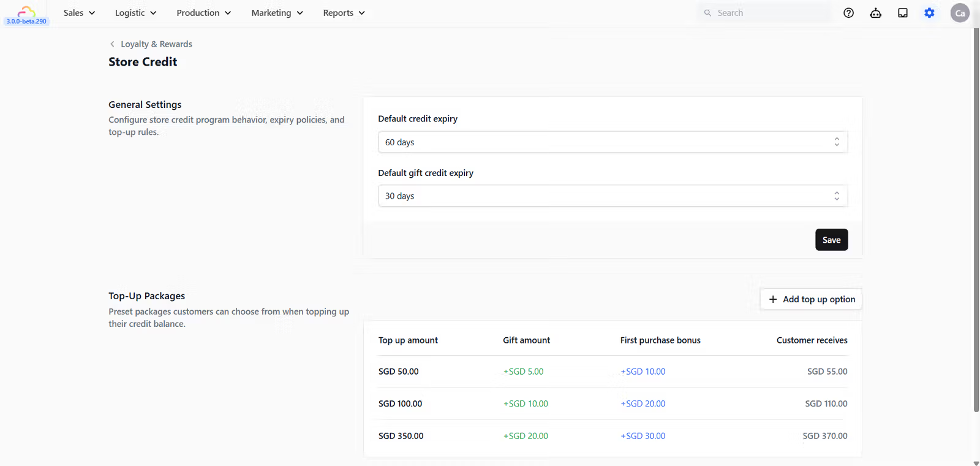Open the Logistic menu
Viewport: 980px width, 466px height.
tap(135, 13)
